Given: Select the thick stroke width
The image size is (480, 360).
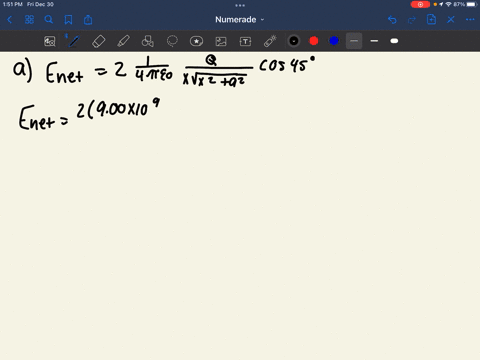Looking at the screenshot, I should (x=394, y=41).
